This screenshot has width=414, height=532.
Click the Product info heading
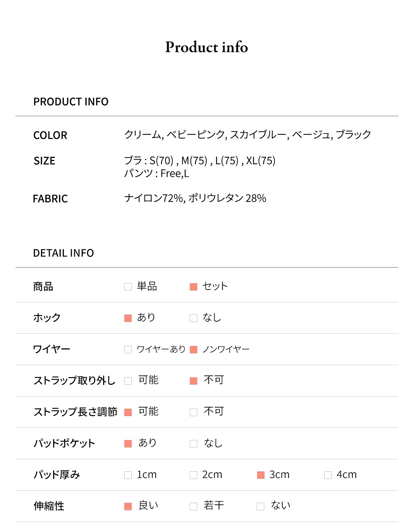point(207,47)
